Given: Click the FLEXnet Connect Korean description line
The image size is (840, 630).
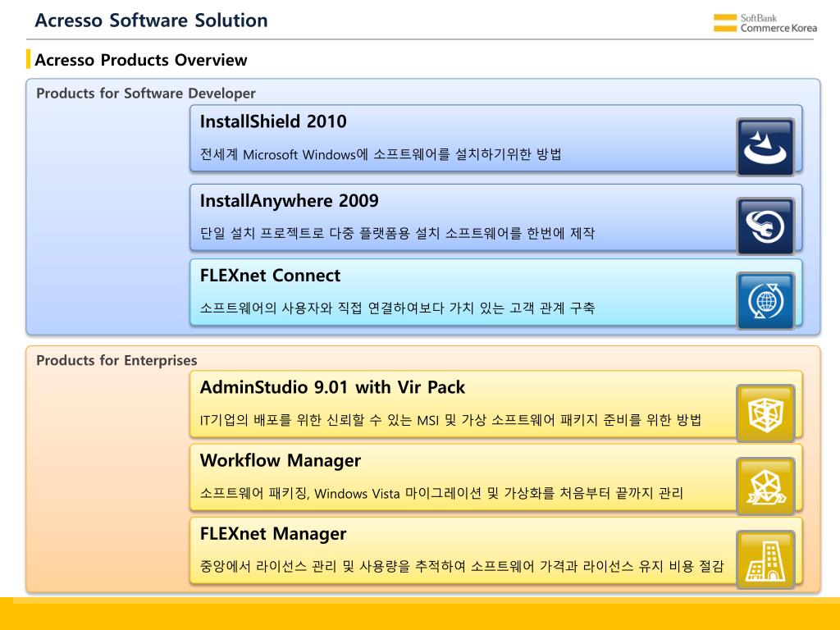Looking at the screenshot, I should point(398,308).
